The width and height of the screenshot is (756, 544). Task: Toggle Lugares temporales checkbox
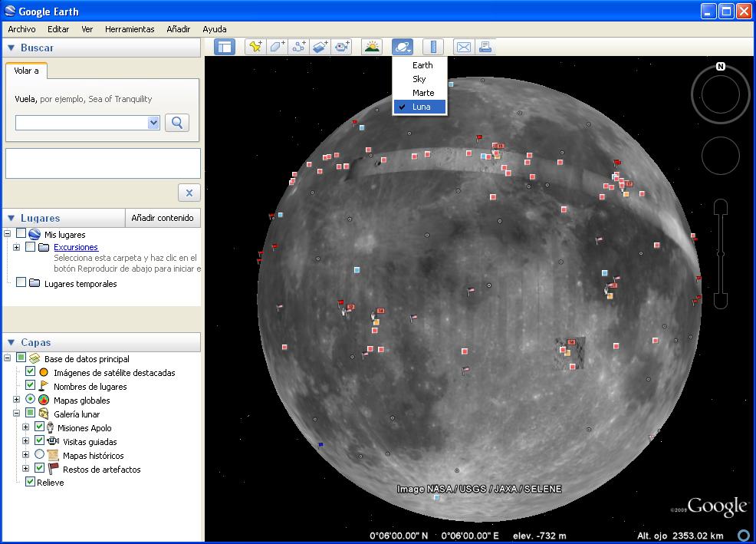point(21,282)
